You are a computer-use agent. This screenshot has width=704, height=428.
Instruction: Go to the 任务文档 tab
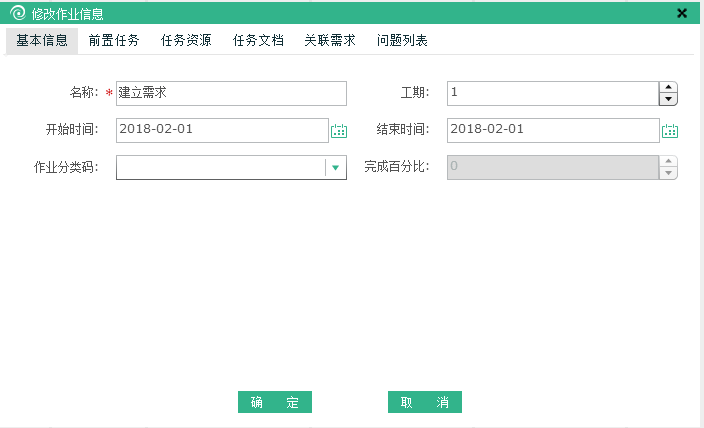click(x=258, y=41)
